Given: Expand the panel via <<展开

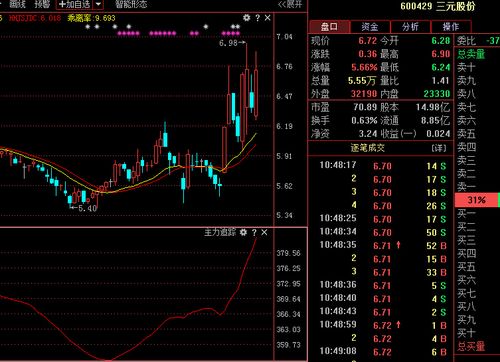Looking at the screenshot, I should pos(290,4).
